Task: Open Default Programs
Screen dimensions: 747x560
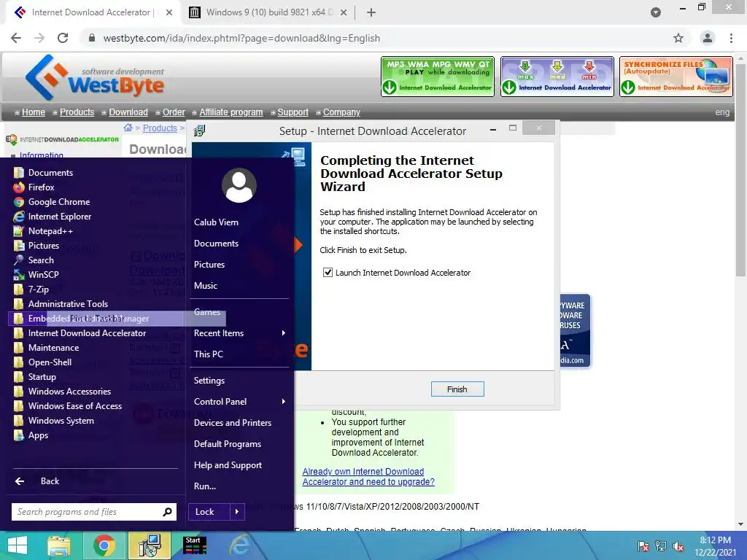Action: pyautogui.click(x=228, y=444)
